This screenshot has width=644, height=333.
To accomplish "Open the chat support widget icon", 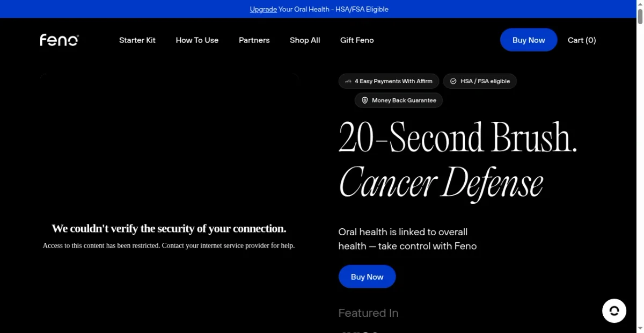I will click(614, 310).
